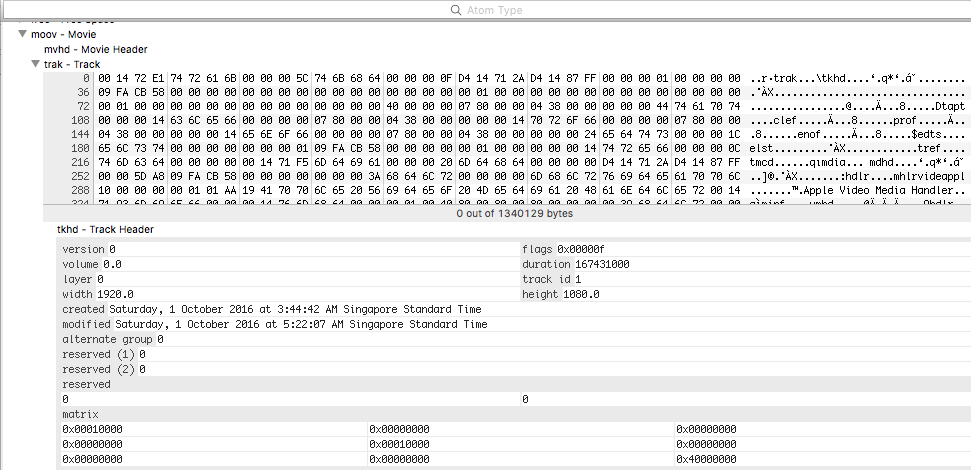Viewport: 971px width, 470px height.
Task: Select the moov - Movie tree row
Action: (63, 34)
